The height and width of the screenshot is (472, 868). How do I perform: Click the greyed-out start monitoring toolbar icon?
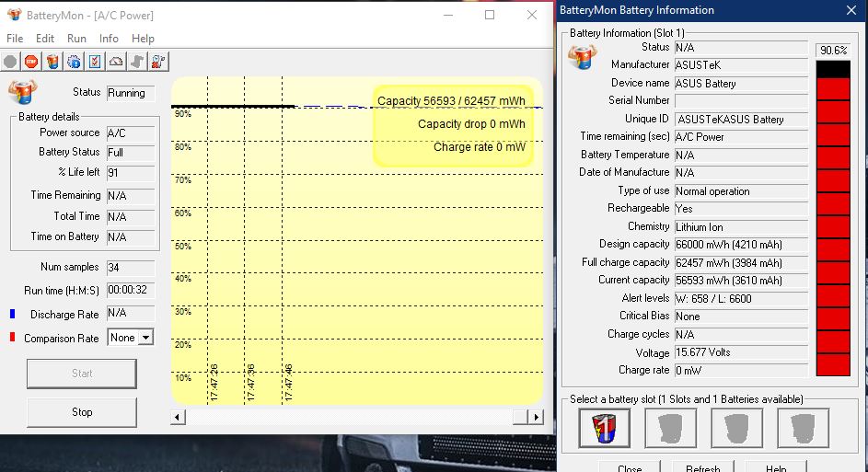(10, 62)
